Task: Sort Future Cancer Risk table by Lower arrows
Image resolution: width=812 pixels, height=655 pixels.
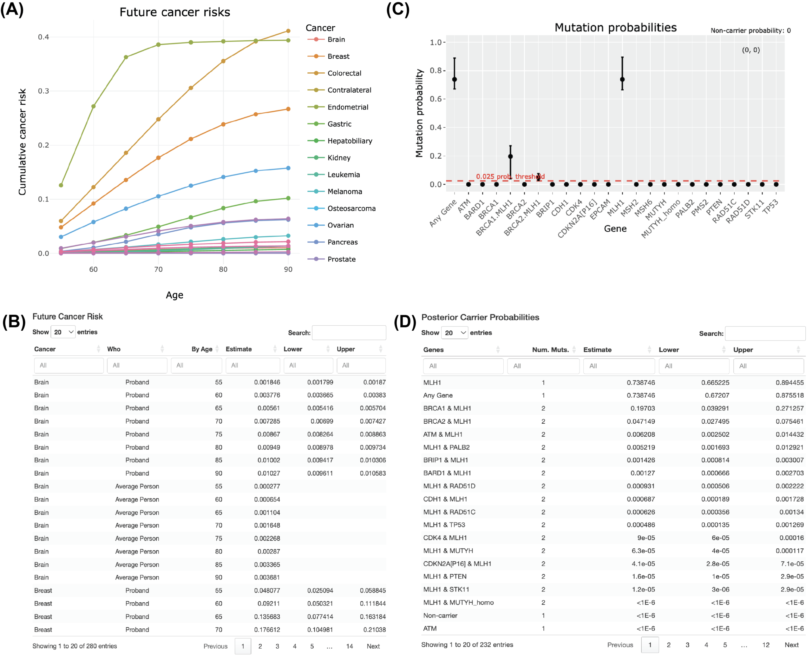Action: tap(328, 349)
